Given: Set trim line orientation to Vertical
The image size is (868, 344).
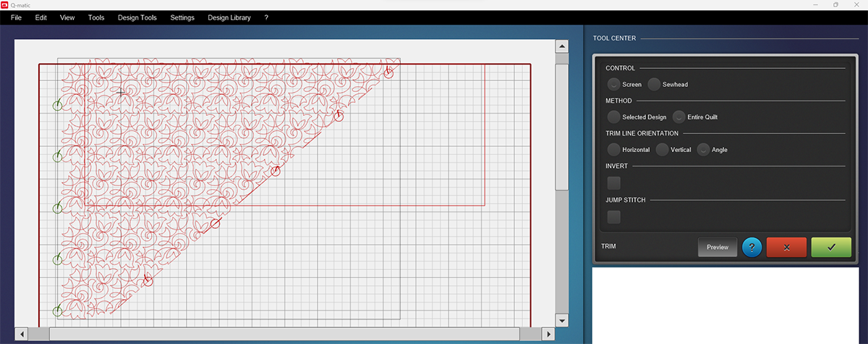Looking at the screenshot, I should [663, 149].
